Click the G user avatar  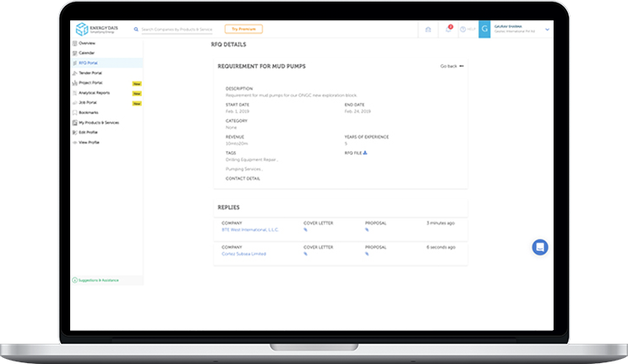click(x=484, y=30)
